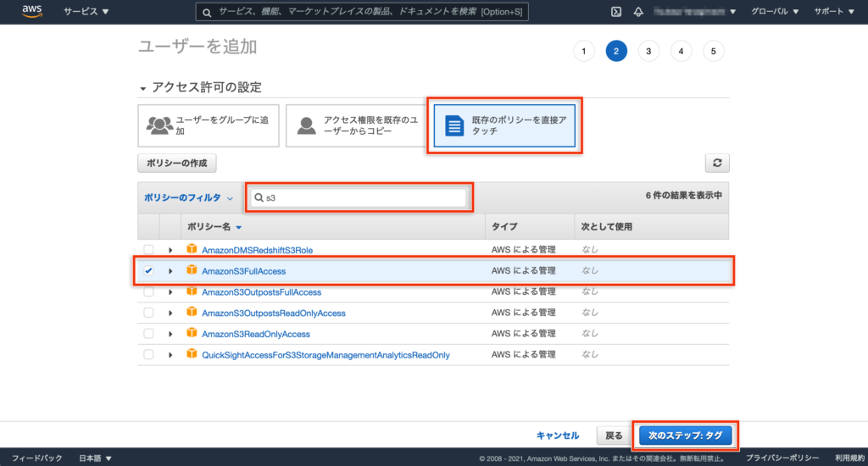Click the top search bar magnifier icon
The image size is (868, 466).
tap(207, 12)
